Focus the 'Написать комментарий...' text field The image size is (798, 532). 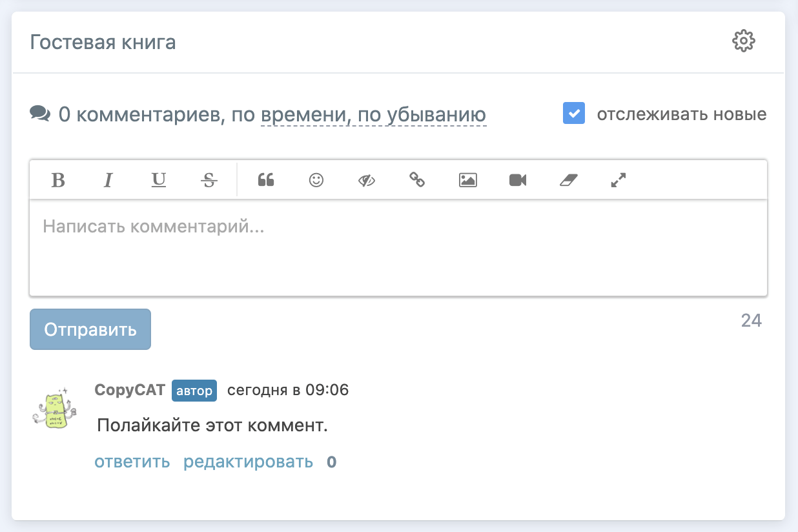tap(398, 247)
